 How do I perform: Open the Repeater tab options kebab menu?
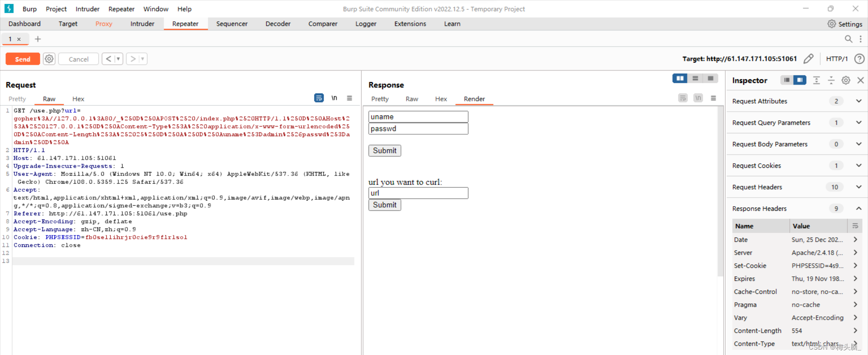click(x=860, y=39)
